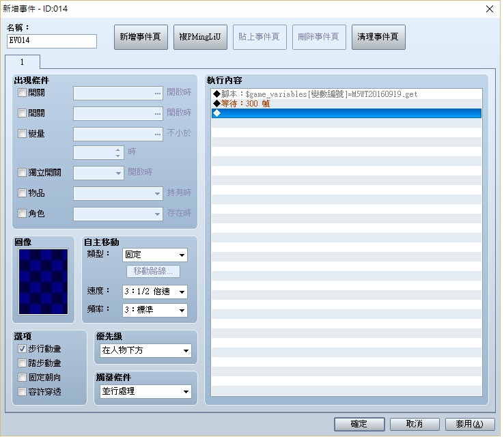Image resolution: width=504 pixels, height=437 pixels.
Task: Click the 新增事件頁 button
Action: point(141,38)
